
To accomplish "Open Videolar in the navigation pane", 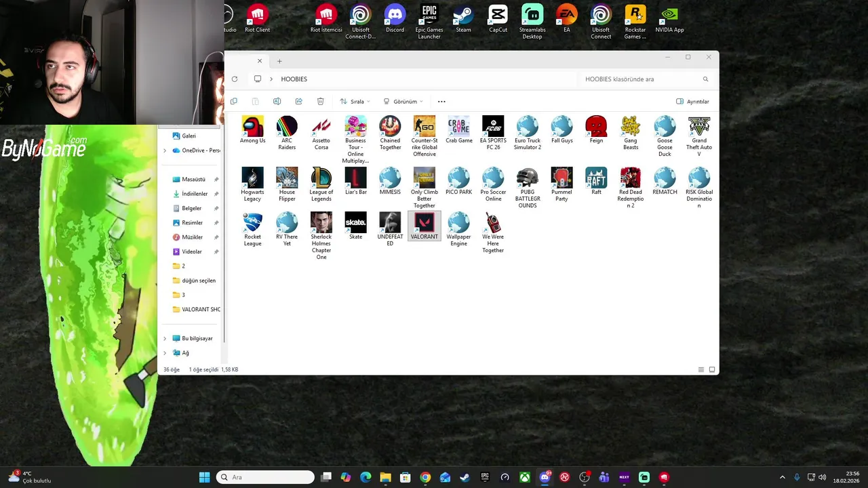I will click(191, 251).
